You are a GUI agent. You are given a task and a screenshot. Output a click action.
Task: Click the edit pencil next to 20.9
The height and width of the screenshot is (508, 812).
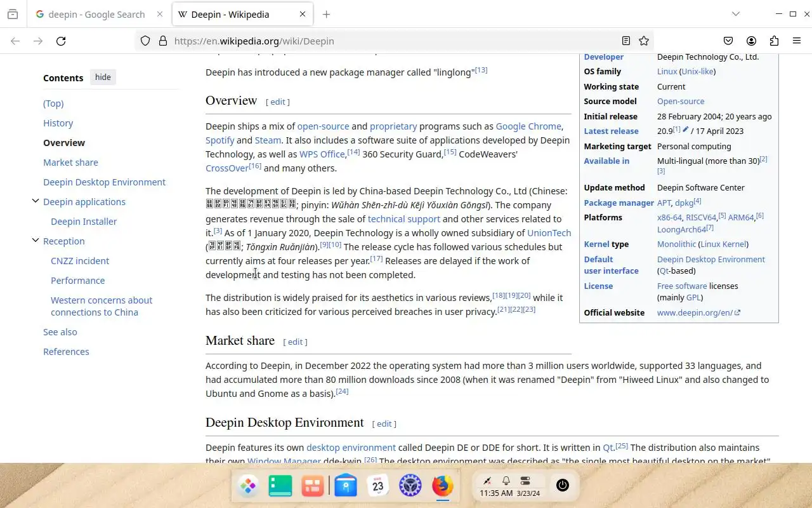(686, 130)
